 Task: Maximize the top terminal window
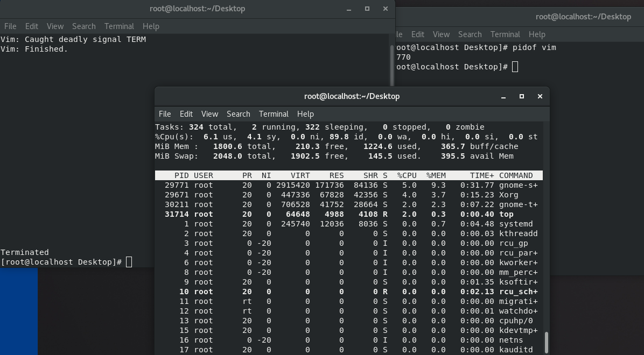[522, 96]
